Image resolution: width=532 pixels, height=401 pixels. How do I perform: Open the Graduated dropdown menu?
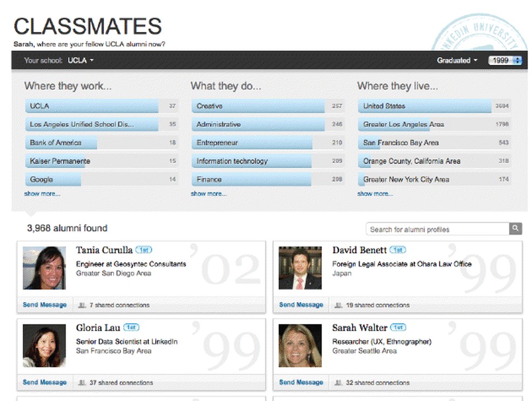457,61
